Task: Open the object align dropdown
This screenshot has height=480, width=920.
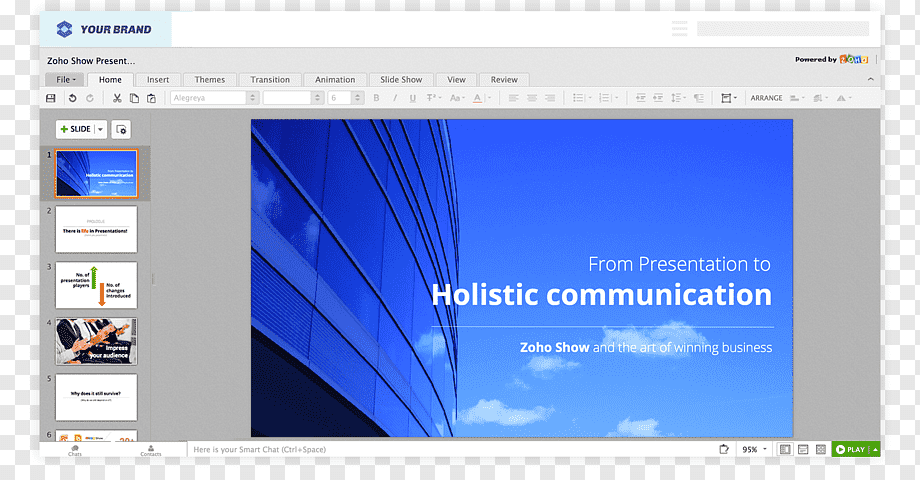Action: coord(797,98)
